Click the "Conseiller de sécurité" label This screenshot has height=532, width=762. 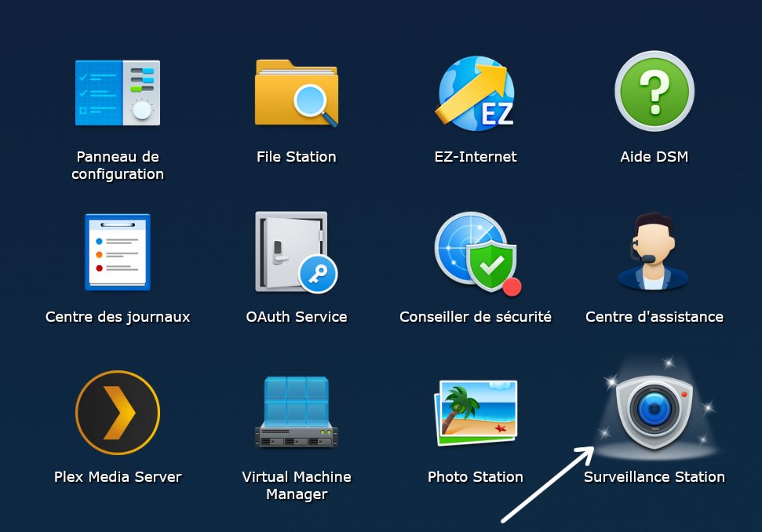pos(476,317)
